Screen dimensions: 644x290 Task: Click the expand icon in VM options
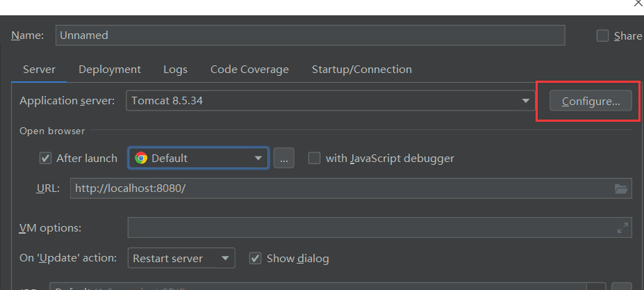click(622, 227)
